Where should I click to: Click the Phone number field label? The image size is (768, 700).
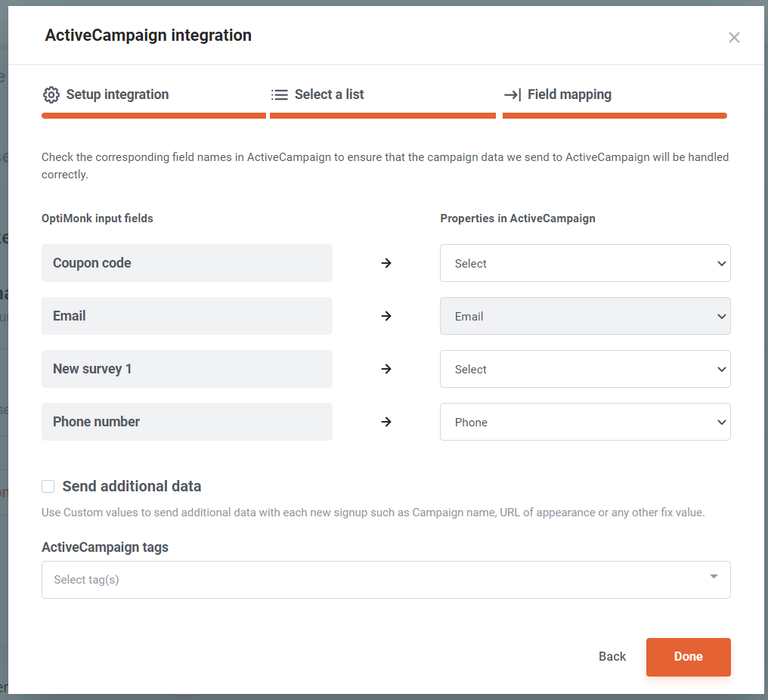click(x=187, y=422)
